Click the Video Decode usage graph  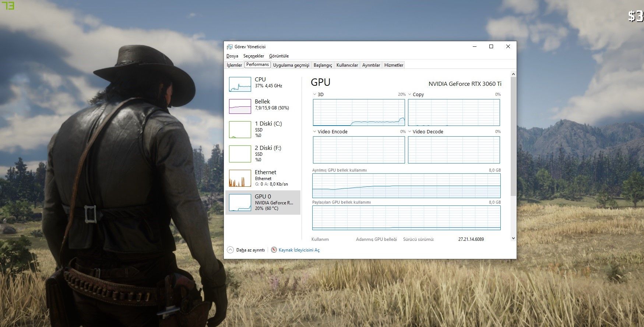pyautogui.click(x=454, y=150)
